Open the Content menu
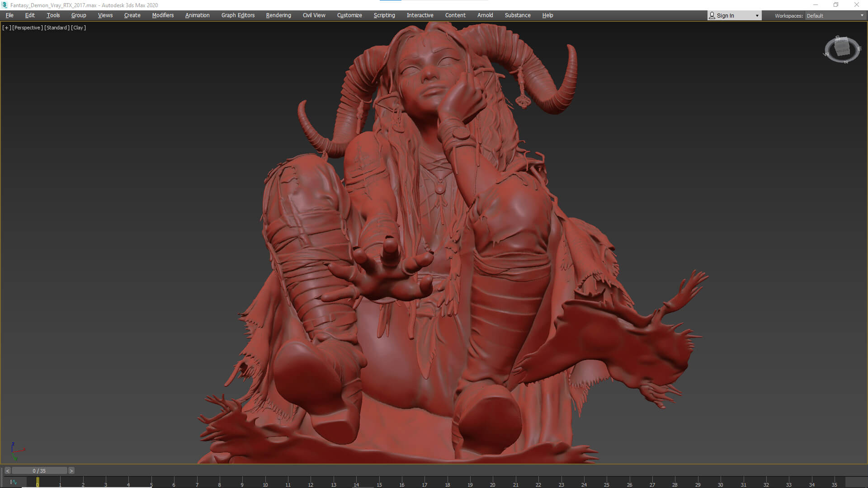The height and width of the screenshot is (488, 868). tap(455, 15)
